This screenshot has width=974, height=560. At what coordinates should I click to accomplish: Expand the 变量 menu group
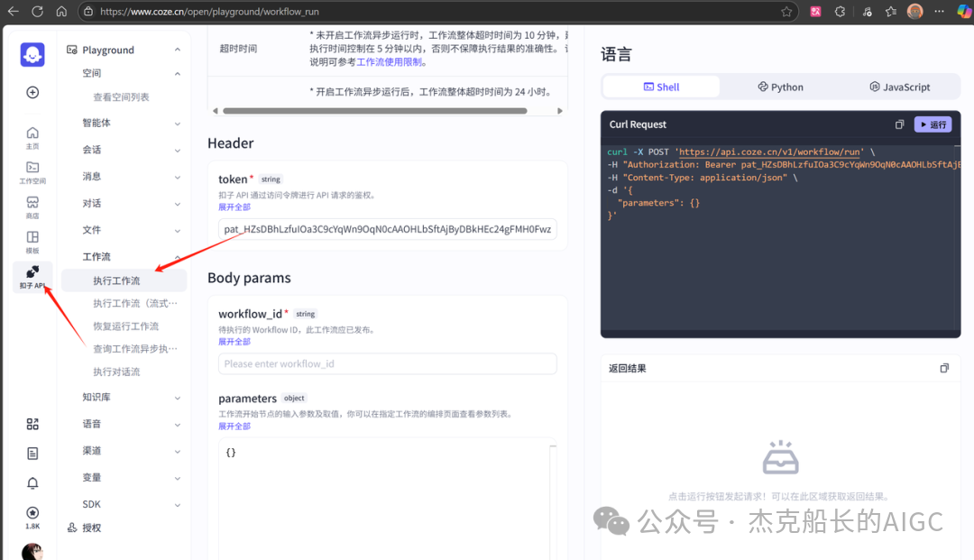(x=178, y=478)
